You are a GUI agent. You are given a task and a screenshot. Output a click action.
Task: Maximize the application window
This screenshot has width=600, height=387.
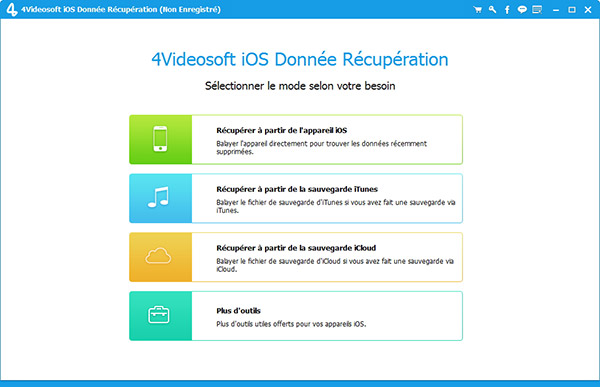click(x=572, y=10)
